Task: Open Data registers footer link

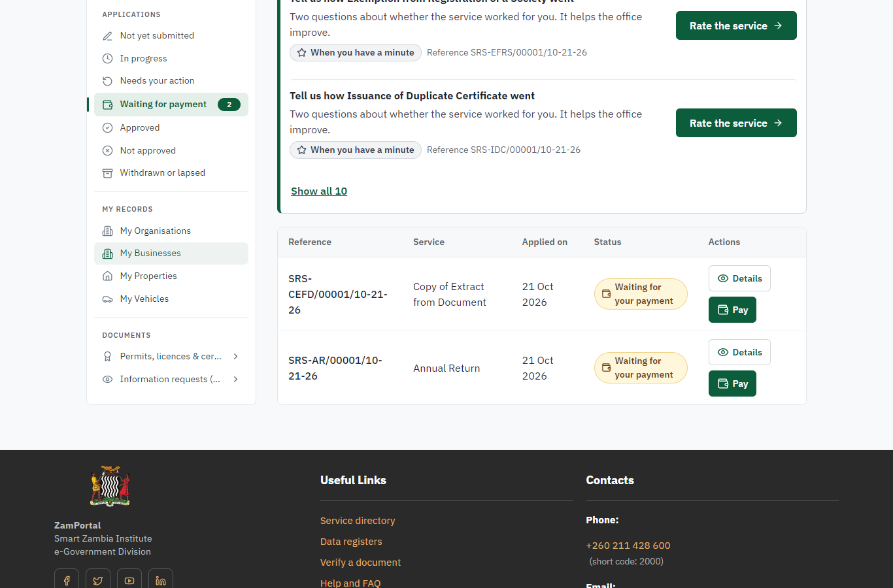Action: (x=351, y=542)
